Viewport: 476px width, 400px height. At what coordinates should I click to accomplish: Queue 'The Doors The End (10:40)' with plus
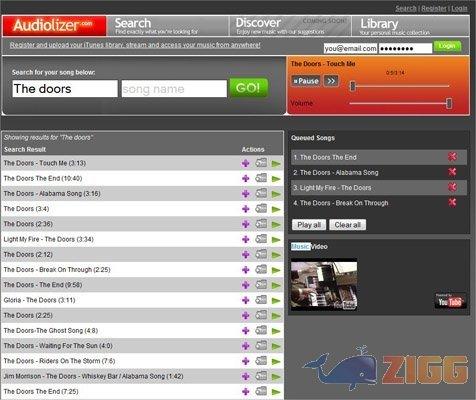246,179
